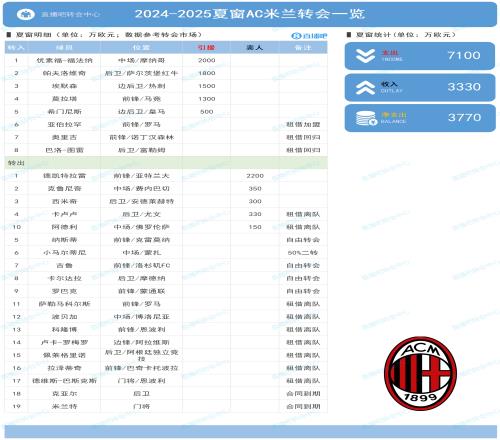Image resolution: width=500 pixels, height=440 pixels.
Task: Click player name 米兰特
Action: pos(64,407)
